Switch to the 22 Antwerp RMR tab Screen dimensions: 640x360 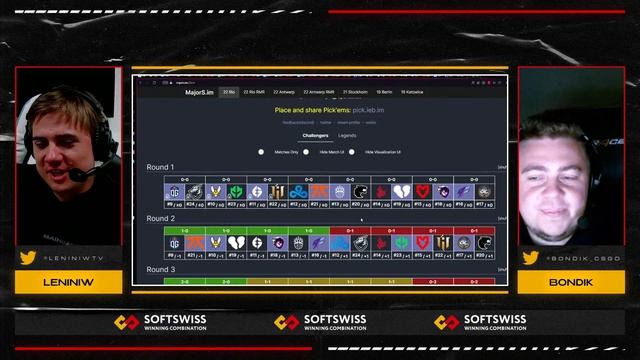click(x=319, y=92)
